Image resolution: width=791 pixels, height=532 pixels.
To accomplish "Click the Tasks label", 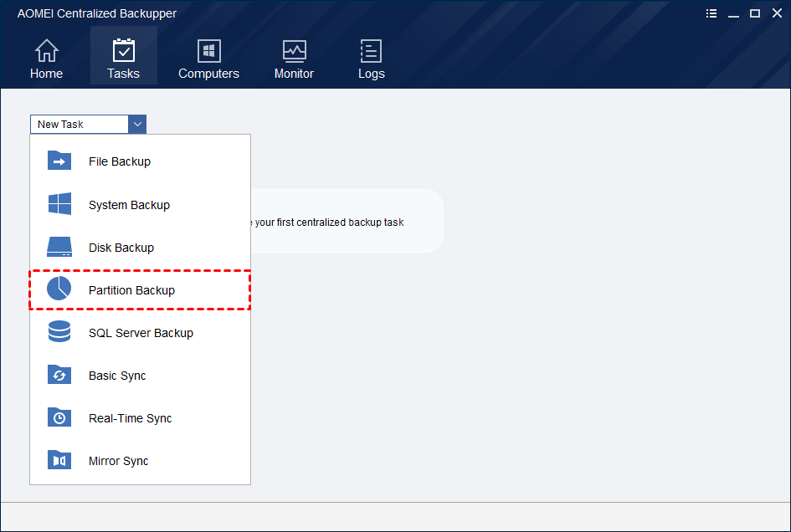I will click(x=124, y=74).
